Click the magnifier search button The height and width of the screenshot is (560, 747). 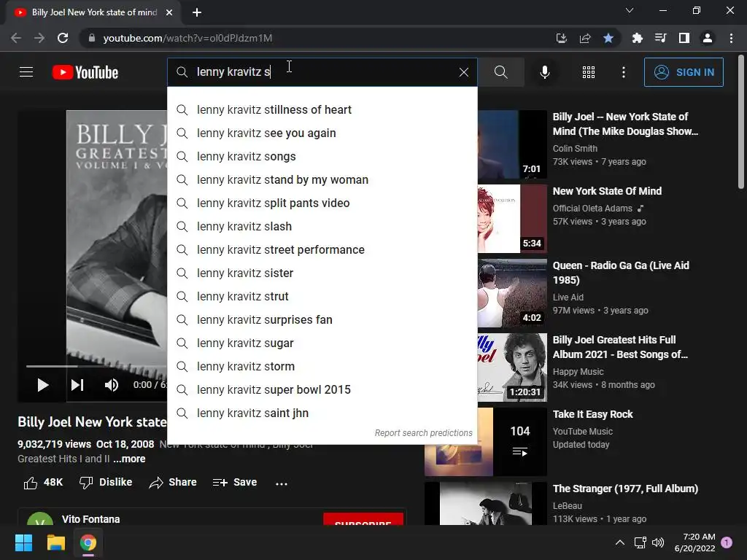tap(500, 72)
